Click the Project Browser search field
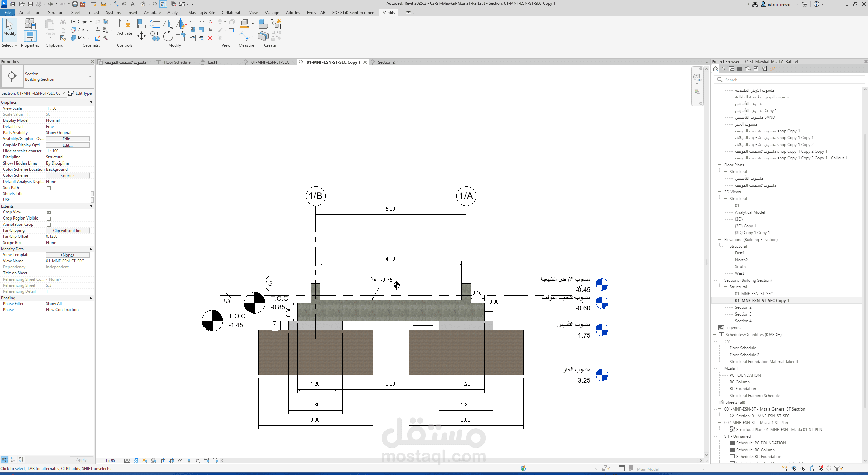 tap(790, 80)
